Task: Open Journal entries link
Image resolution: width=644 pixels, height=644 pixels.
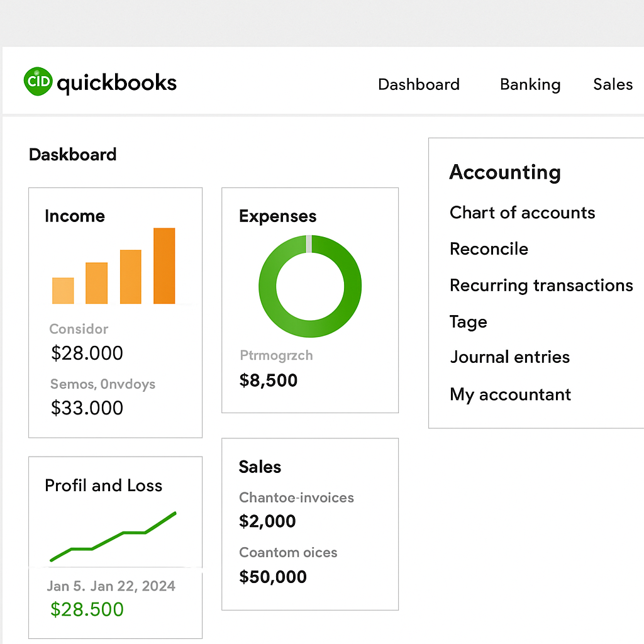Action: coord(509,357)
